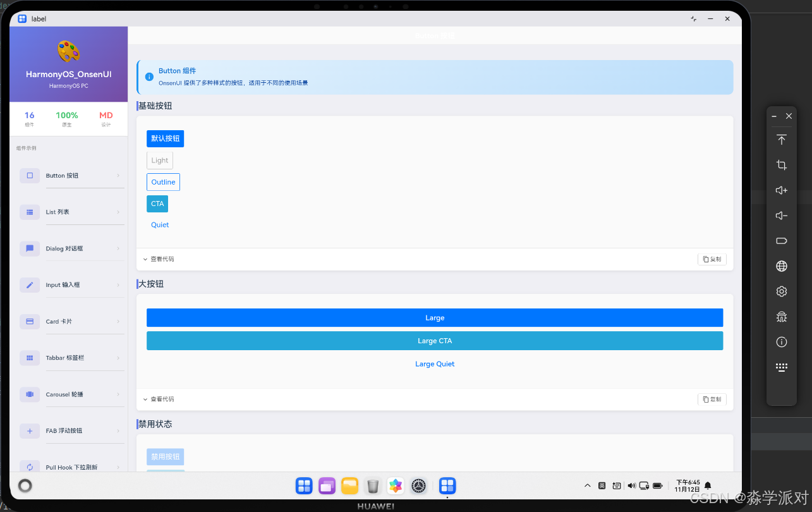Image resolution: width=812 pixels, height=512 pixels.
Task: Click the scroll-to-top arrow in side toolbar
Action: click(782, 140)
